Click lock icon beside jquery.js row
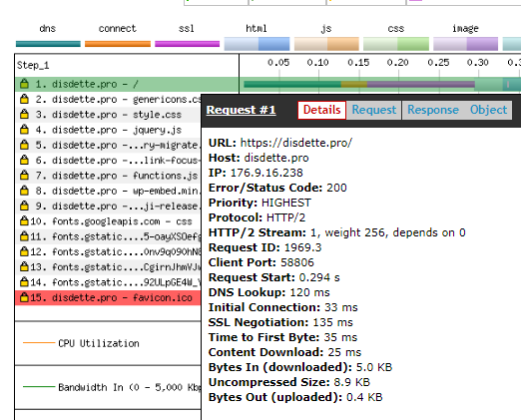 click(x=24, y=129)
